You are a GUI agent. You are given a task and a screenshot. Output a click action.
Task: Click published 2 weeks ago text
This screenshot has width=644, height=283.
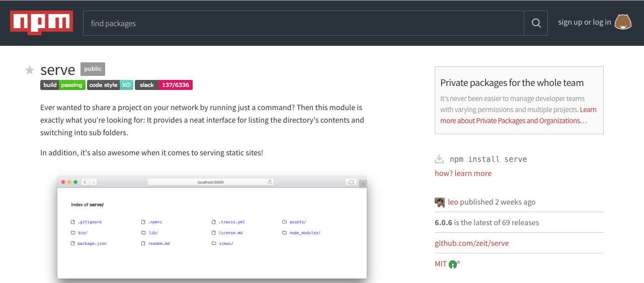pyautogui.click(x=498, y=202)
